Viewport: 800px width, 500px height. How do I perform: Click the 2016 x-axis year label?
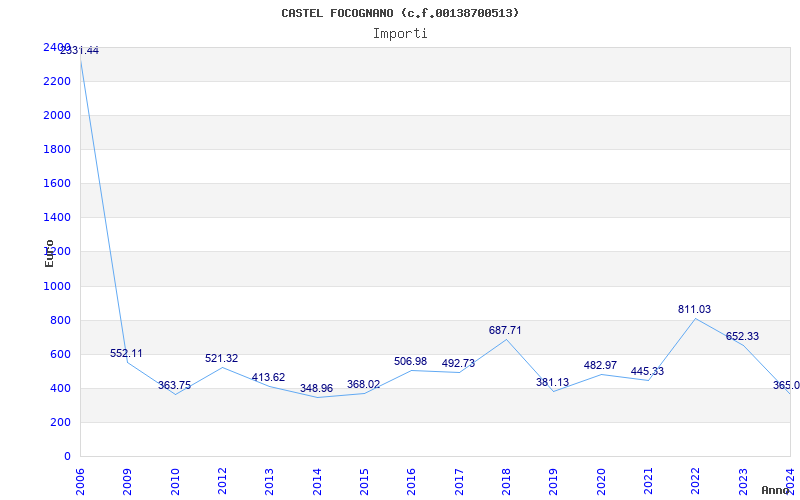click(411, 482)
